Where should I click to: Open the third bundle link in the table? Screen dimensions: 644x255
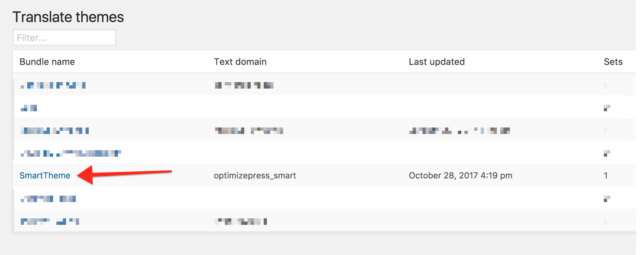point(54,130)
